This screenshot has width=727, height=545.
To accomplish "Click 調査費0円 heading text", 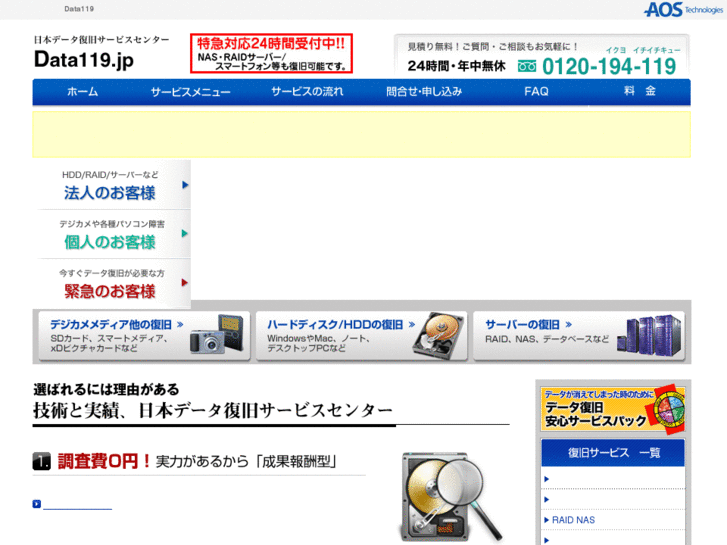I will point(104,462).
